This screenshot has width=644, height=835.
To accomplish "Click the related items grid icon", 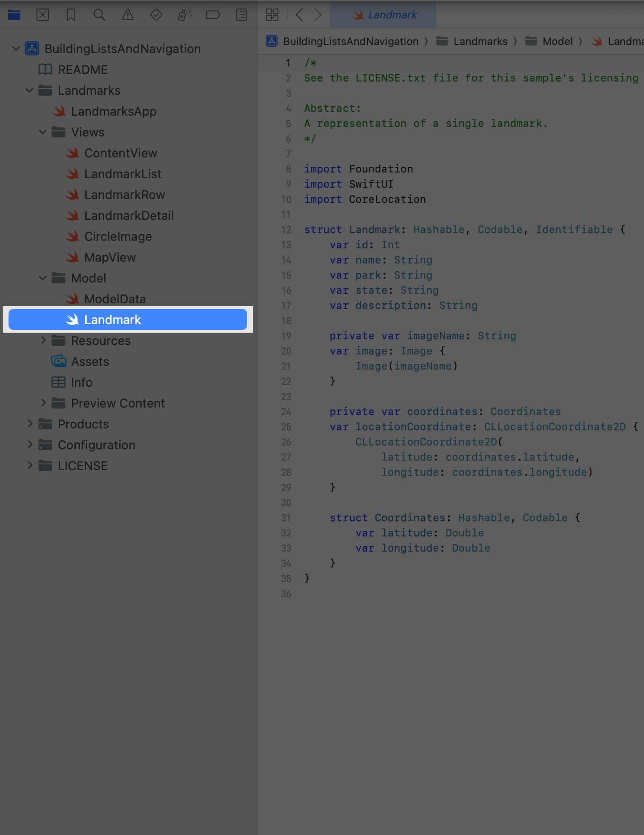I will 272,15.
